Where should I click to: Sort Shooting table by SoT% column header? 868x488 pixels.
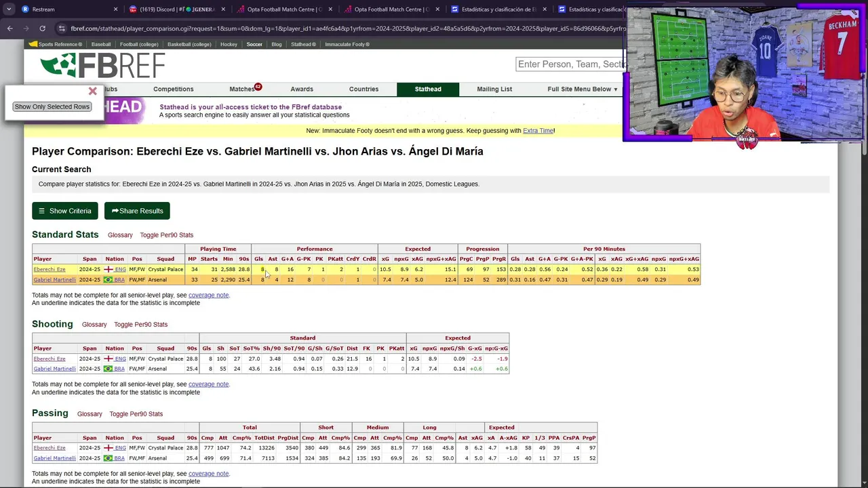click(x=252, y=348)
